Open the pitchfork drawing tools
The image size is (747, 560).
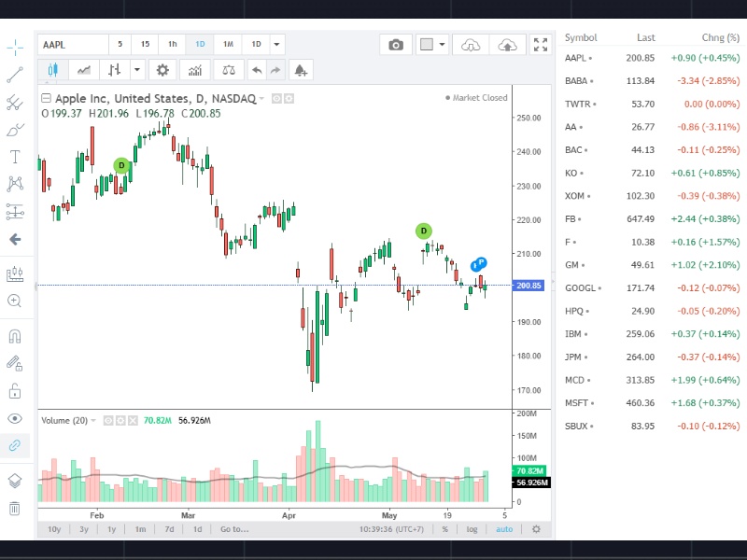pyautogui.click(x=15, y=103)
